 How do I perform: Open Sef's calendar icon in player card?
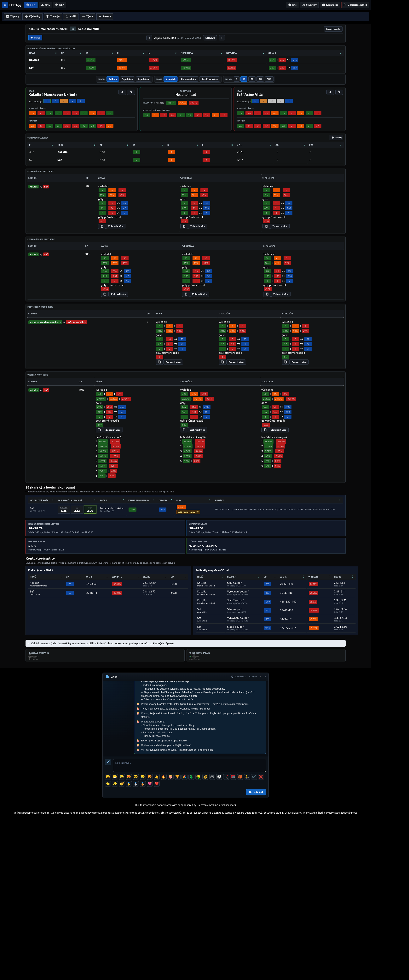339,92
